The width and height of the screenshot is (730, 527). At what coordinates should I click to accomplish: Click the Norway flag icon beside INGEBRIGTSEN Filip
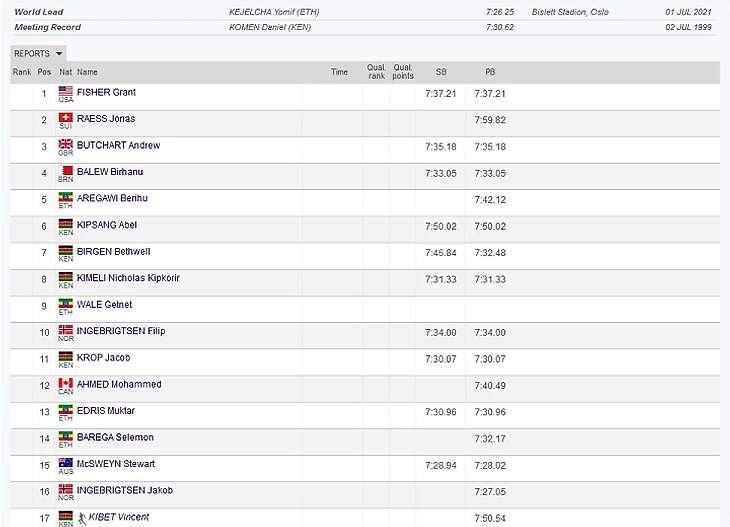click(66, 330)
